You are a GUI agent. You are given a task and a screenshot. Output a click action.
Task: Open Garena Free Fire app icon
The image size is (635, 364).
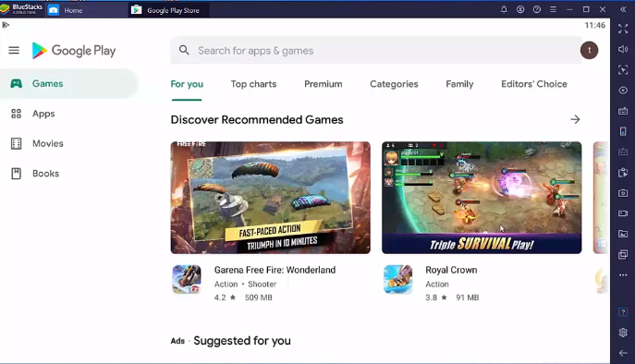click(187, 279)
